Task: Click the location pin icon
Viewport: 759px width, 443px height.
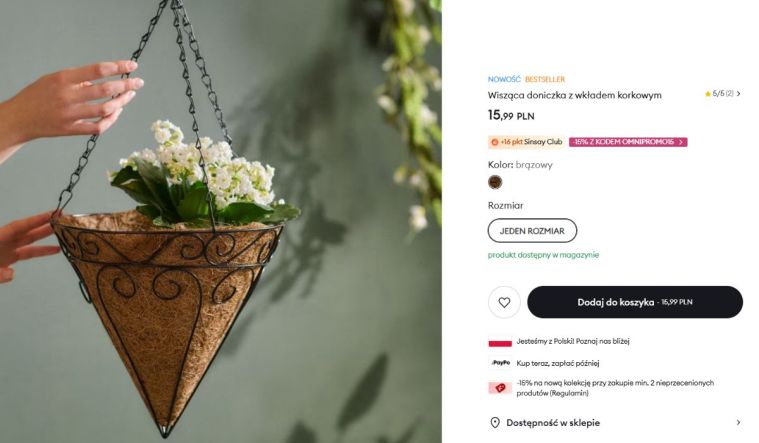Action: tap(495, 423)
